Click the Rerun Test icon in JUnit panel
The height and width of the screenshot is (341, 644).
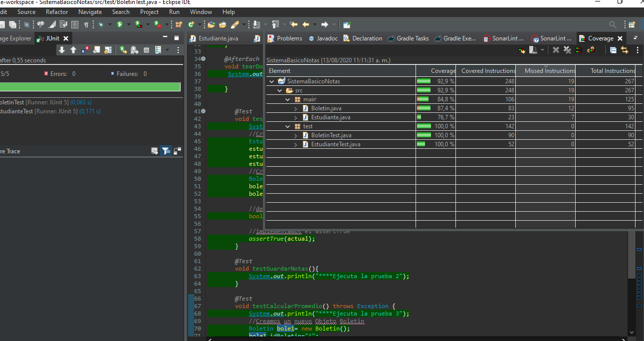pos(123,50)
